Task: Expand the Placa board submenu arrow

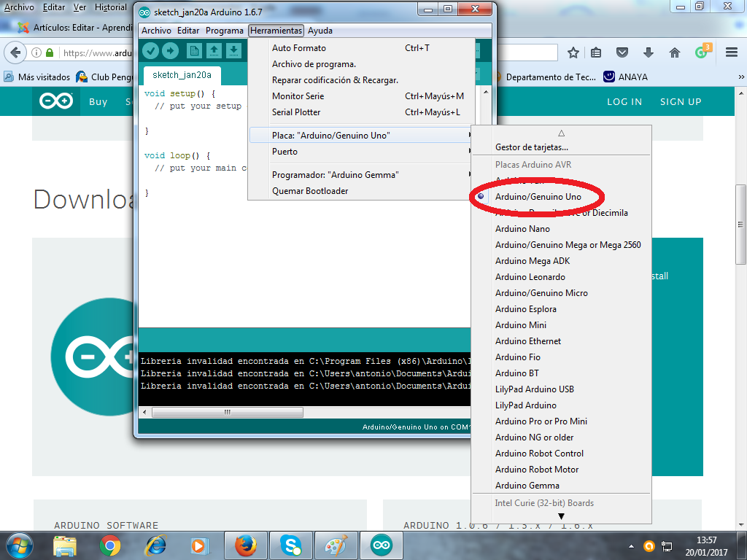Action: (469, 135)
